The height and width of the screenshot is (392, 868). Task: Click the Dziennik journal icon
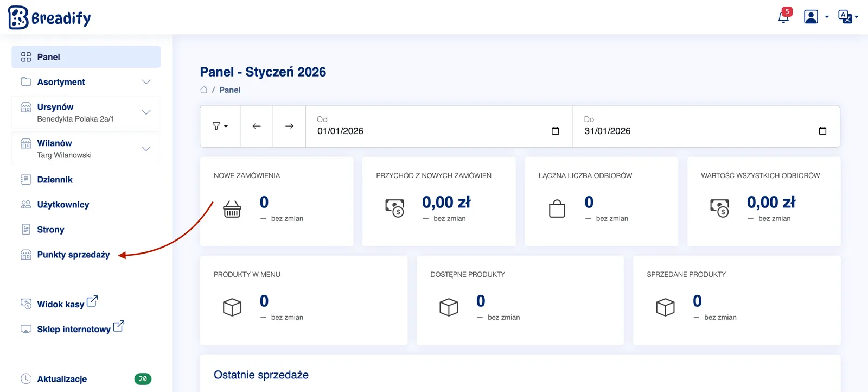click(26, 179)
